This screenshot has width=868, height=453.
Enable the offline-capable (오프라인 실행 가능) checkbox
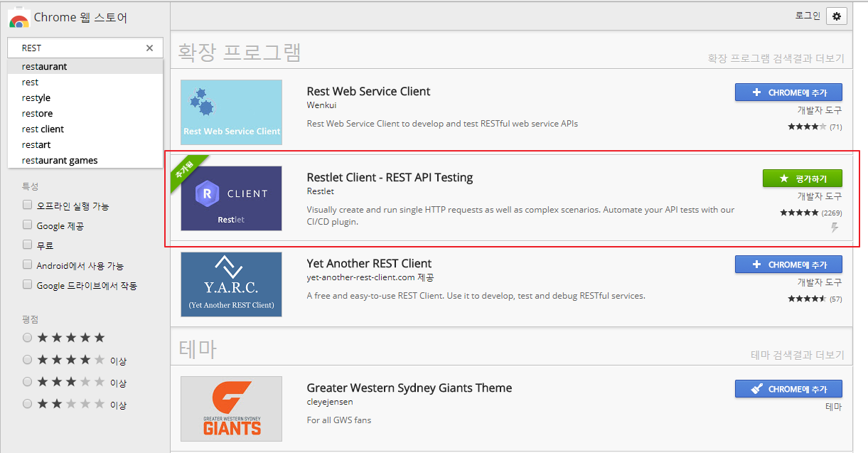coord(28,205)
